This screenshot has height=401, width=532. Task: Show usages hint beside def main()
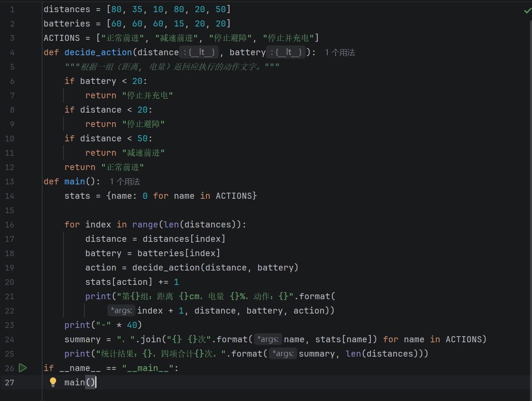125,182
